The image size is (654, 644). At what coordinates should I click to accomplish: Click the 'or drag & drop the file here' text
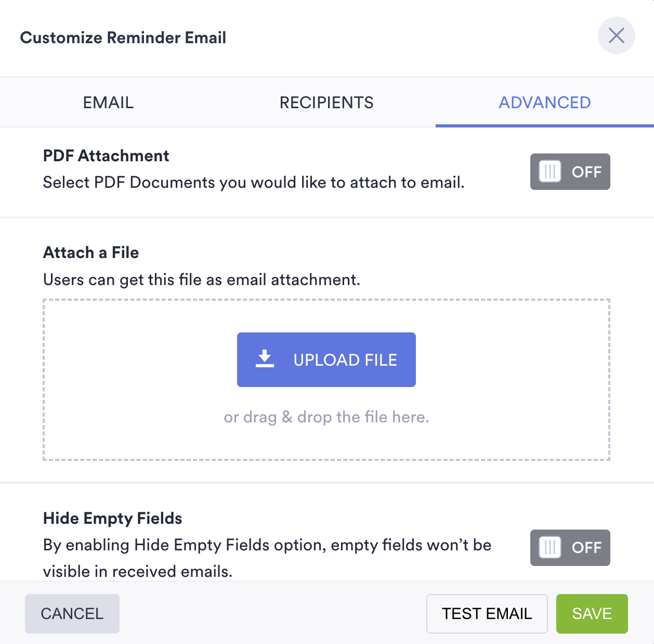326,417
